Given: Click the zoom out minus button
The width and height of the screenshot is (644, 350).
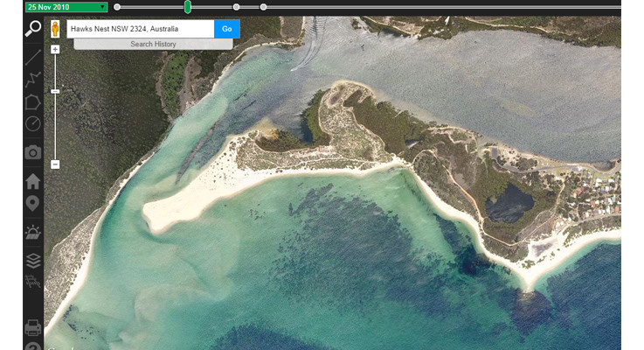Looking at the screenshot, I should [55, 164].
